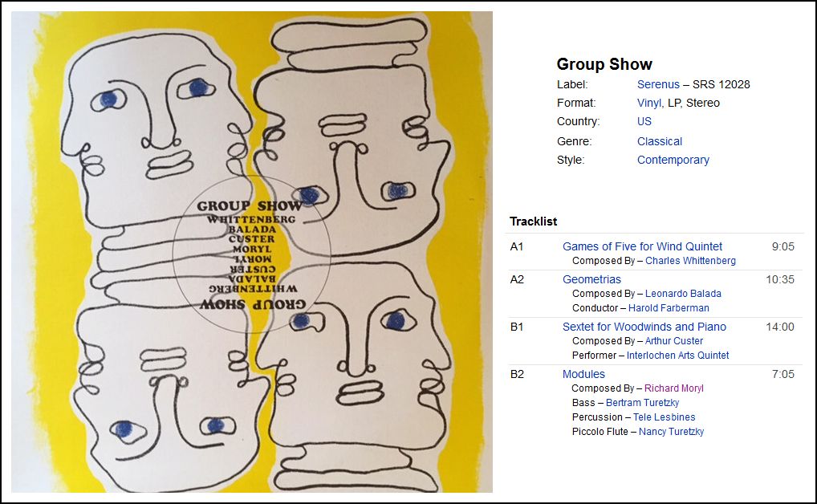This screenshot has width=817, height=504.
Task: Open track Sextet for Woodwinds and Piano
Action: [644, 327]
